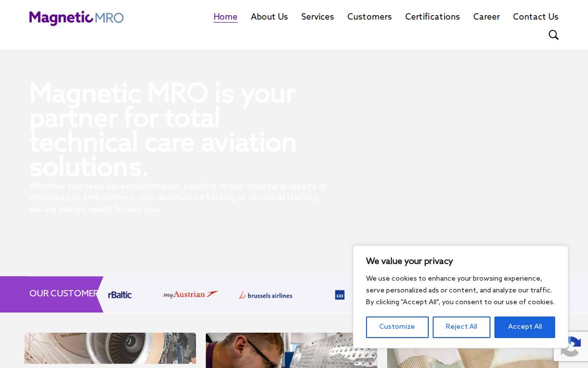This screenshot has height=368, width=588.
Task: Click Accept All cookies
Action: coord(524,327)
